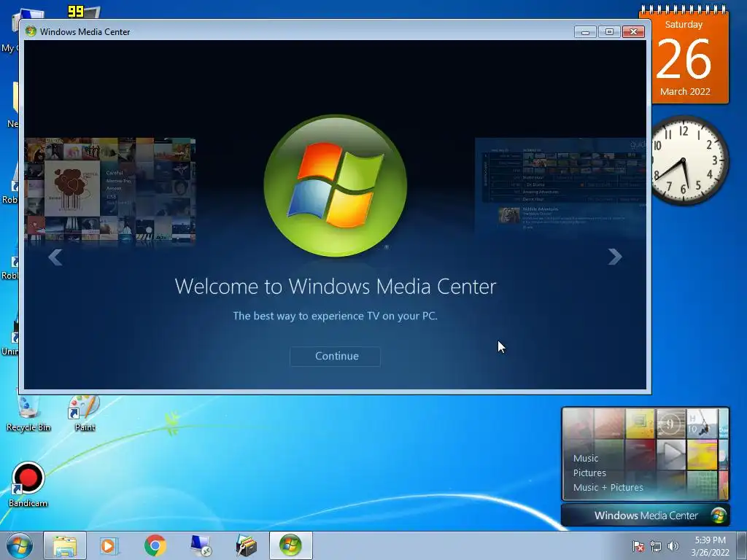Select the music library album art preview

(110, 192)
